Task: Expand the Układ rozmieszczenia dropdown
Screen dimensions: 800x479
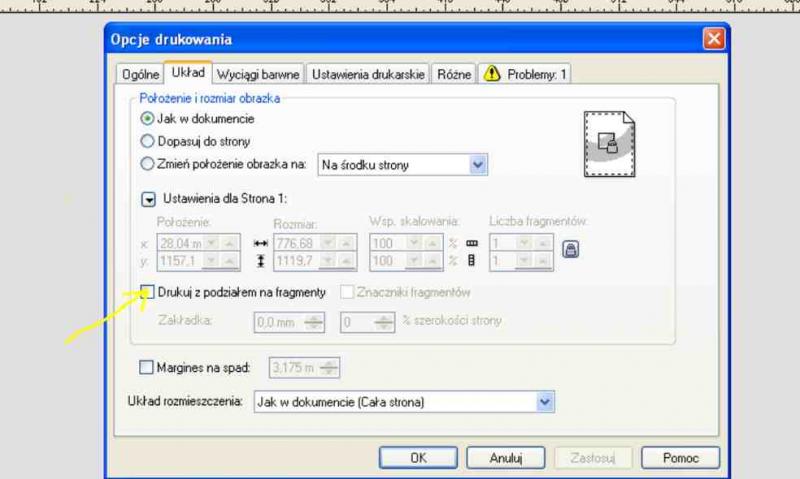Action: coord(544,402)
